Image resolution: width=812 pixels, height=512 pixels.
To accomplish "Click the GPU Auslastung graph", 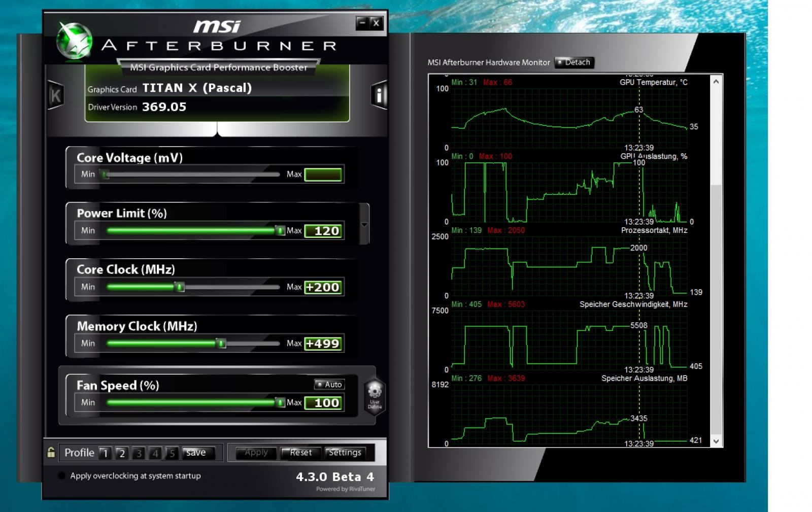I will click(569, 192).
